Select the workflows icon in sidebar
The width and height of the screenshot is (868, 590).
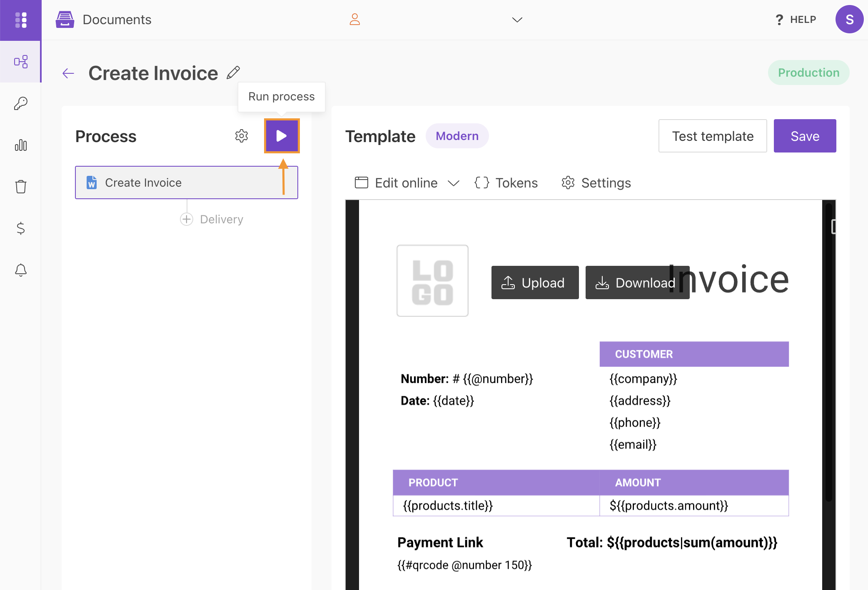pos(21,62)
